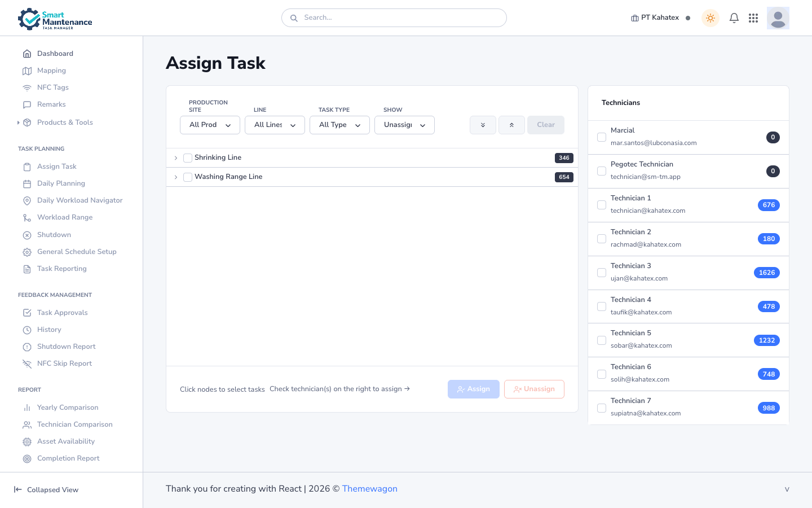This screenshot has width=812, height=508.
Task: Click the Collapsed View arrow icon
Action: point(18,489)
